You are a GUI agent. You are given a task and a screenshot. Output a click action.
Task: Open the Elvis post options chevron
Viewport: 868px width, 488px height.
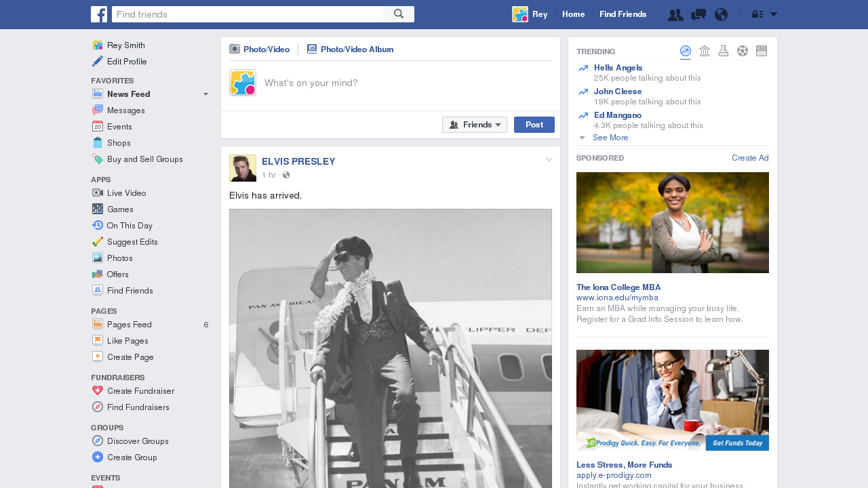549,160
